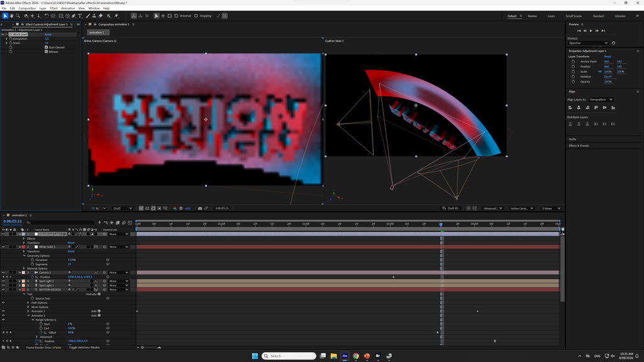Pick the Brush tool
Screen dimensions: 644x362
87,16
